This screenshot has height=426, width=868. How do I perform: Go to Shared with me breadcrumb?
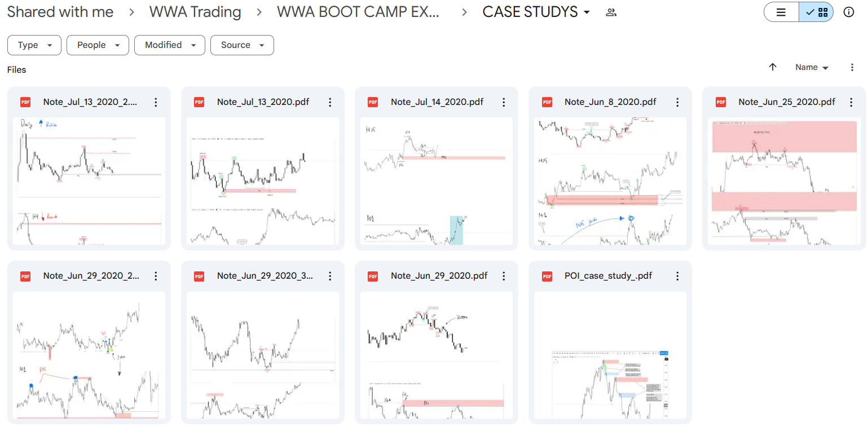point(60,12)
